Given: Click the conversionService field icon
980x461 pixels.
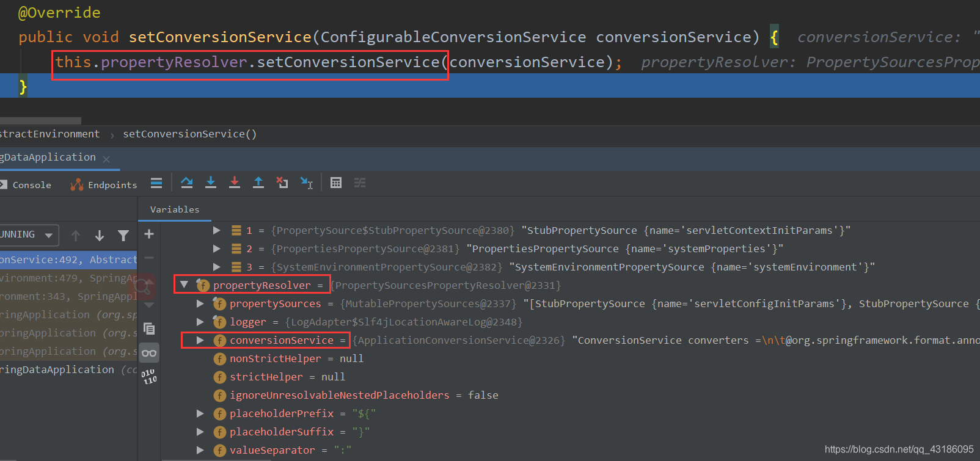Looking at the screenshot, I should click(x=220, y=340).
